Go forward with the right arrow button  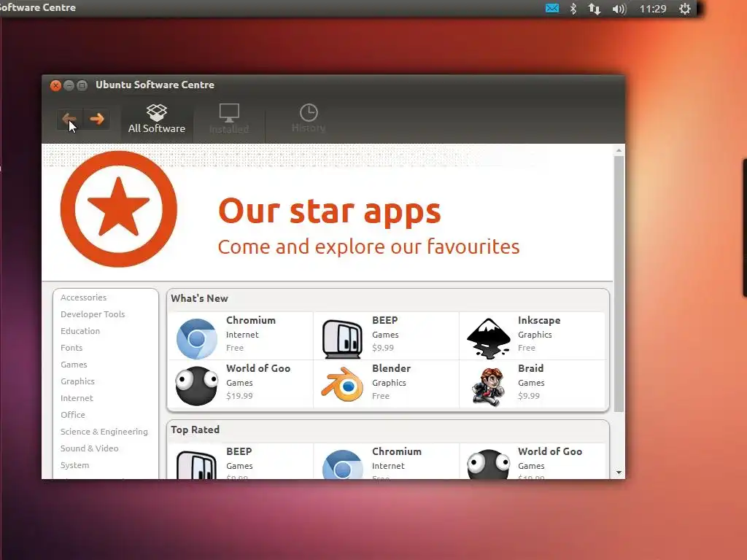[x=97, y=119]
